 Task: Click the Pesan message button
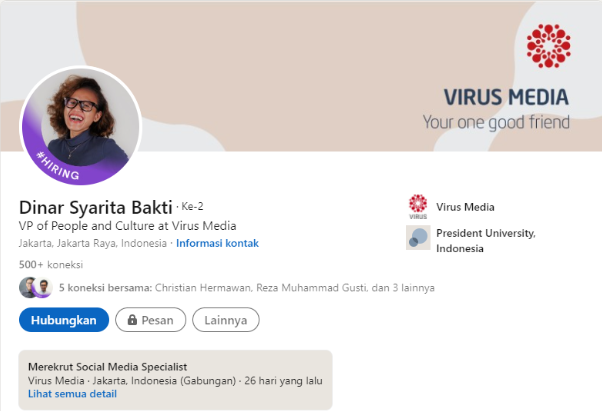(x=150, y=320)
